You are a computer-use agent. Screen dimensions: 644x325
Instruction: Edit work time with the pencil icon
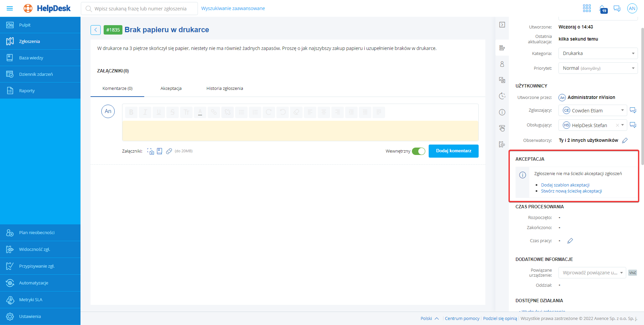(570, 241)
